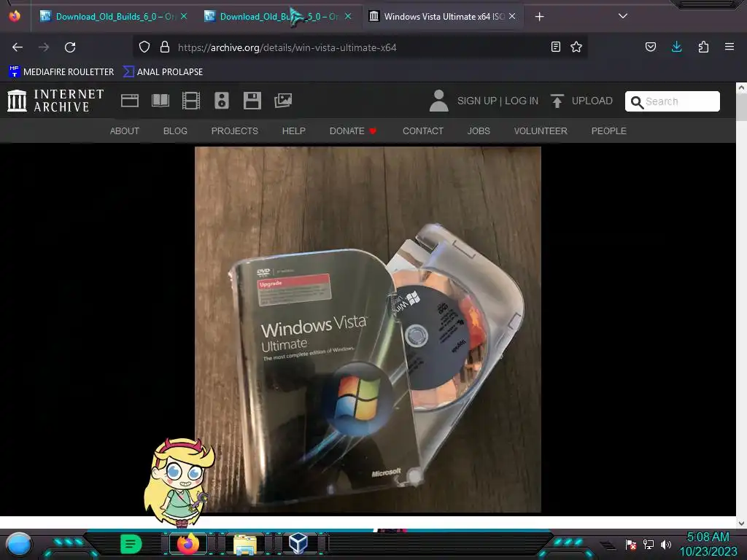Open the green notes app on taskbar
The height and width of the screenshot is (560, 747).
(x=131, y=544)
